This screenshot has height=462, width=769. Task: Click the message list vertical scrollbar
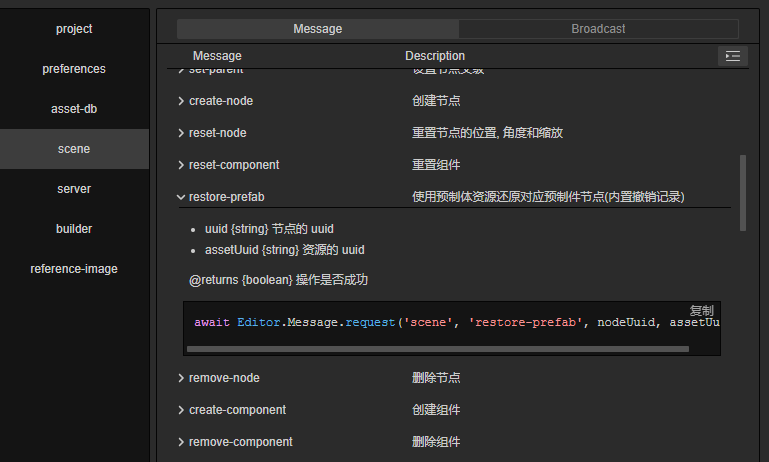742,192
